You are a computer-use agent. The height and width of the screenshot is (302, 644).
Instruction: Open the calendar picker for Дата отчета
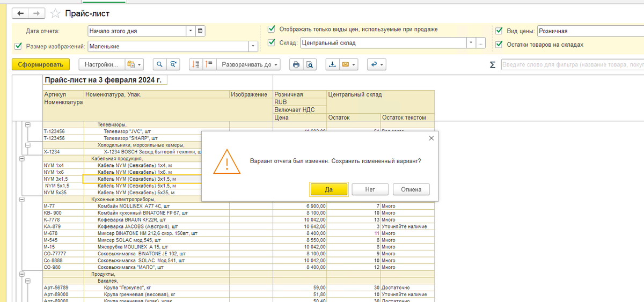click(x=201, y=31)
